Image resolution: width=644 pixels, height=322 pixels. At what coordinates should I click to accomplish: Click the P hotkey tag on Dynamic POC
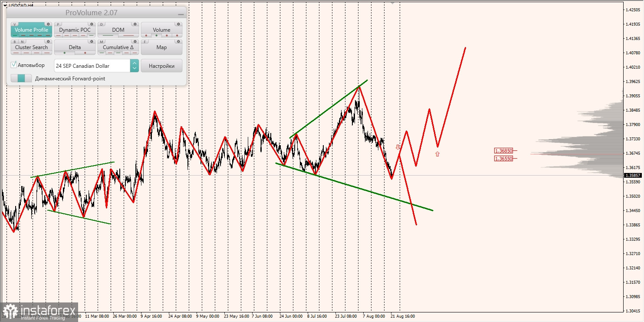pos(58,24)
